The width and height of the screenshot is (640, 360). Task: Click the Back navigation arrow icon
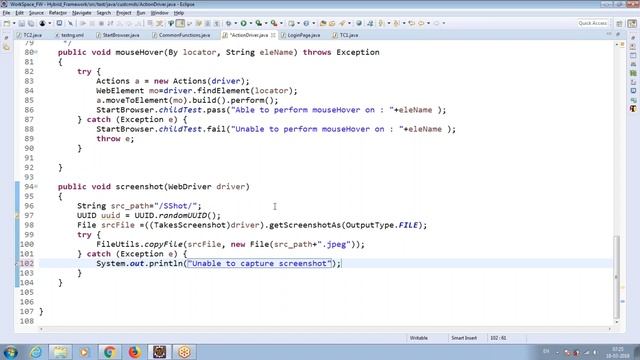pos(421,23)
